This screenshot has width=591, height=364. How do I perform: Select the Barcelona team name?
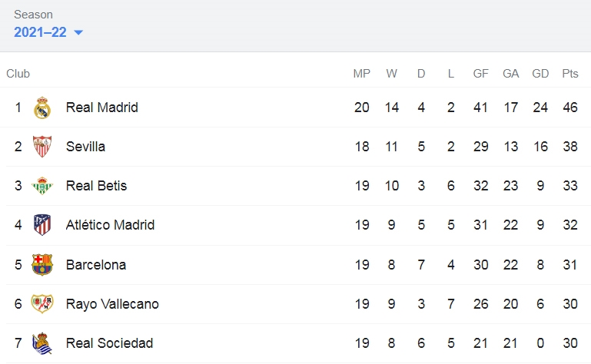click(x=96, y=264)
